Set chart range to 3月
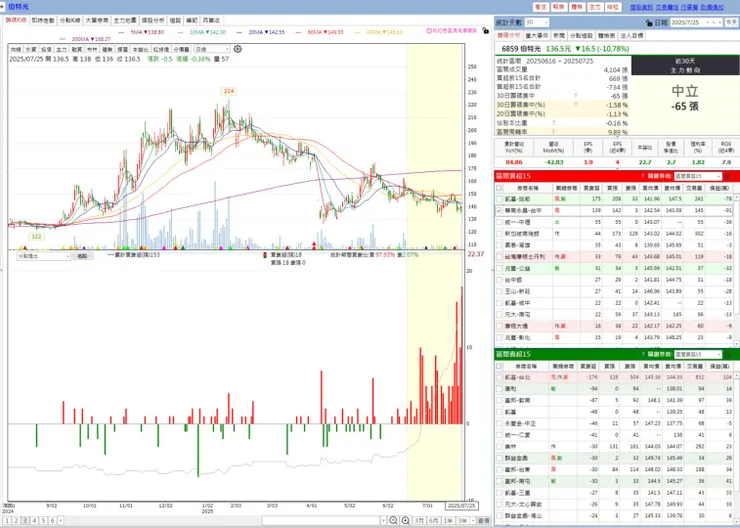740x528 pixels. (419, 520)
